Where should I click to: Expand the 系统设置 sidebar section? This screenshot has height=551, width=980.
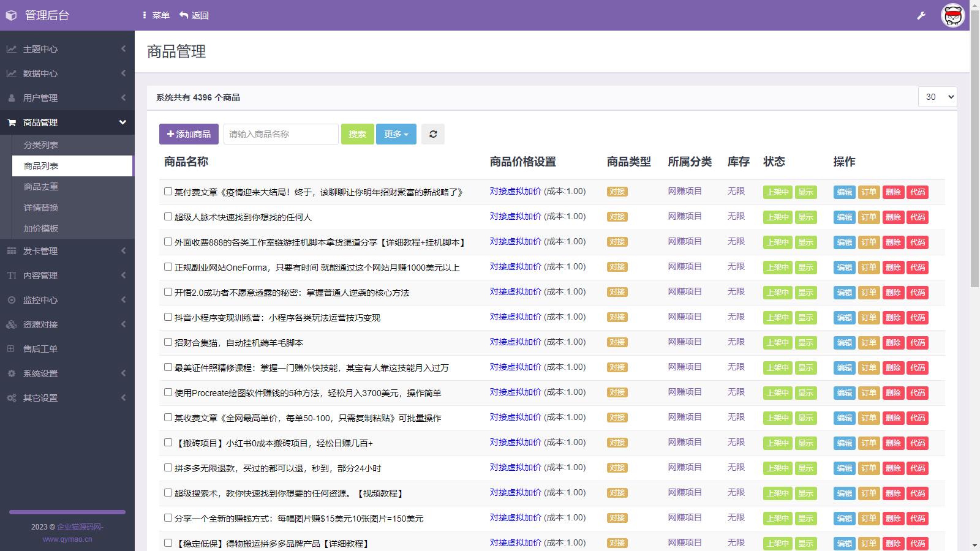pyautogui.click(x=40, y=373)
